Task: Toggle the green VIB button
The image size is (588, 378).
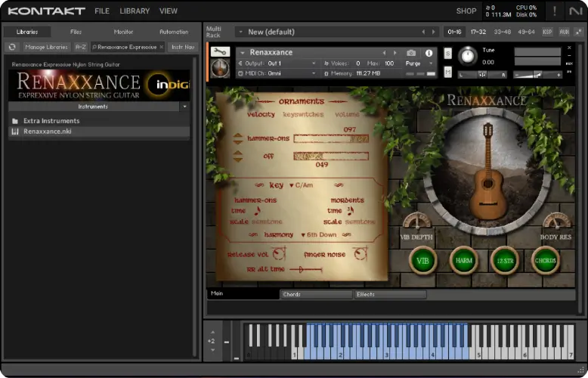Action: (422, 260)
